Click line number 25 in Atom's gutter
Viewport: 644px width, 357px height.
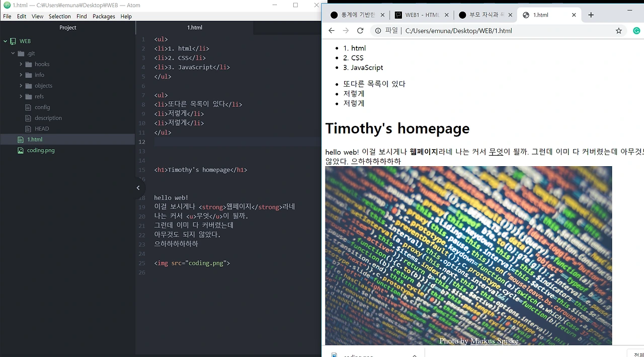tap(142, 263)
